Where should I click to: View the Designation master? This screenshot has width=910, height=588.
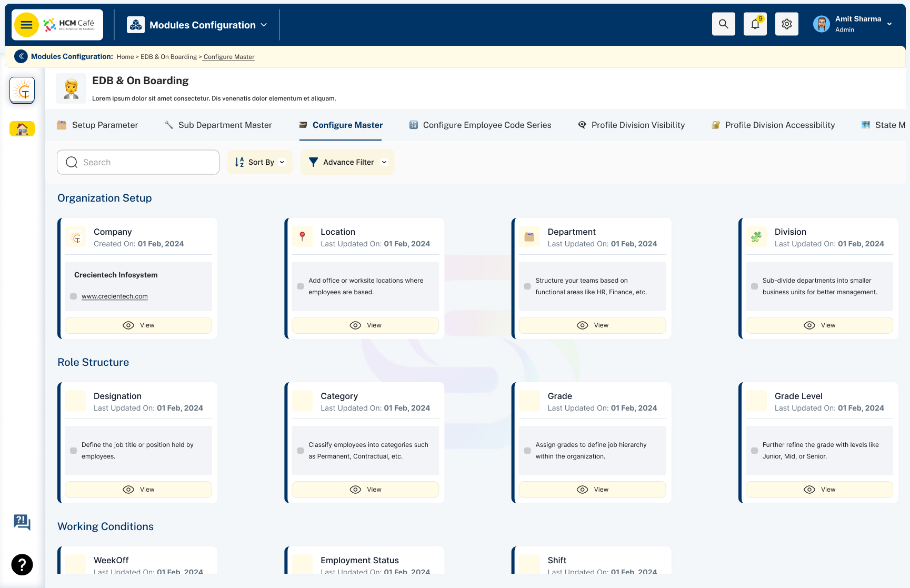(x=138, y=490)
